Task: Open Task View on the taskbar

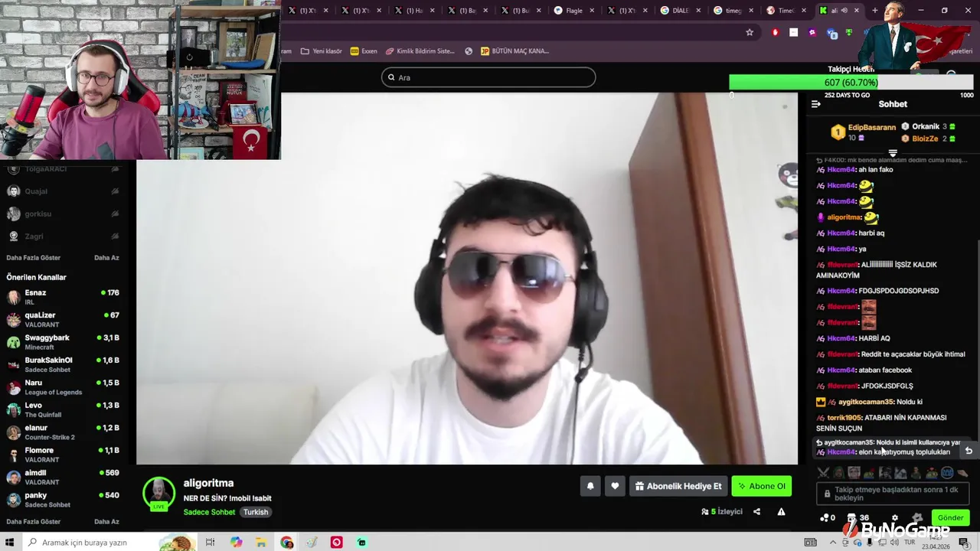Action: pyautogui.click(x=210, y=543)
